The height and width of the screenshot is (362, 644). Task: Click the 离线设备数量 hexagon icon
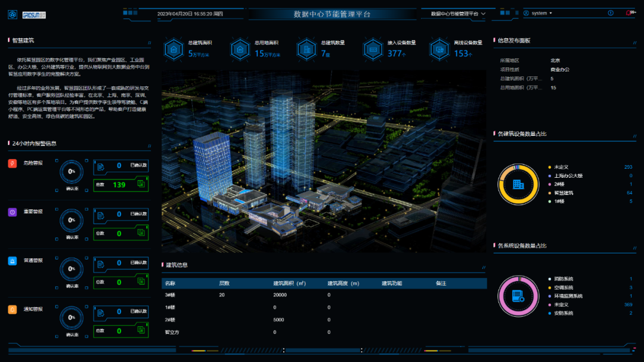coord(439,49)
